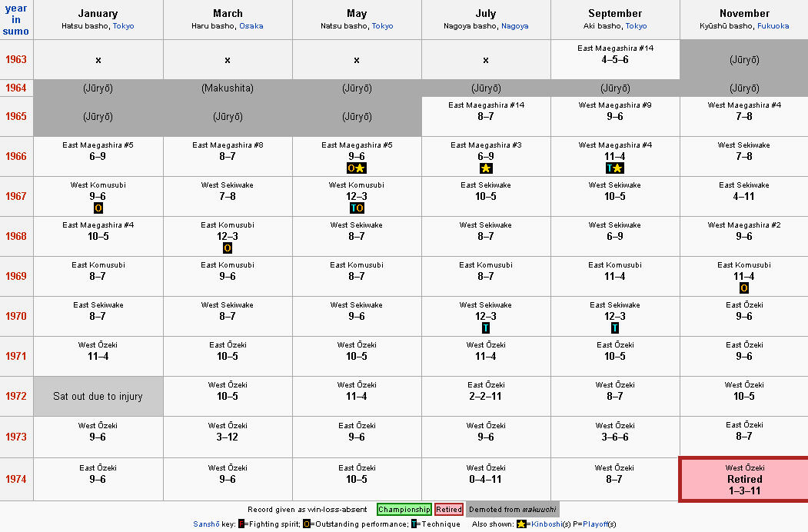Image resolution: width=808 pixels, height=532 pixels.
Task: Click the O badge under March 1968 12–3
Action: [228, 248]
